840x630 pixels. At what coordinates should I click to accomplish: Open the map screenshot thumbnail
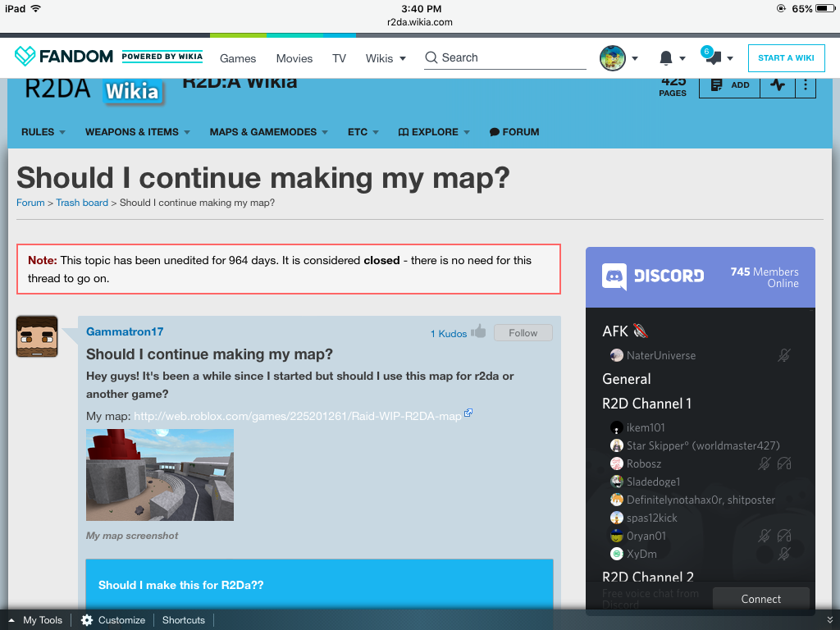160,475
